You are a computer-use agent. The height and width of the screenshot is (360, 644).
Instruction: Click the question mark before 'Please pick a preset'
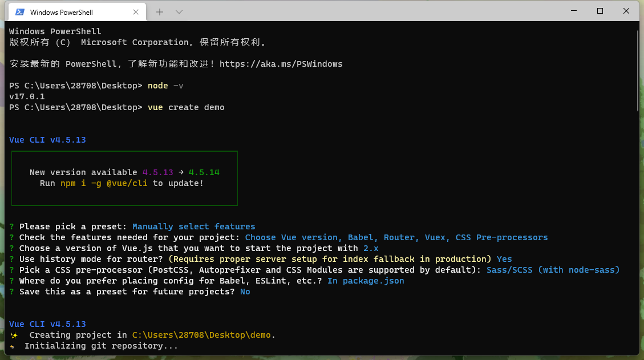pos(11,226)
